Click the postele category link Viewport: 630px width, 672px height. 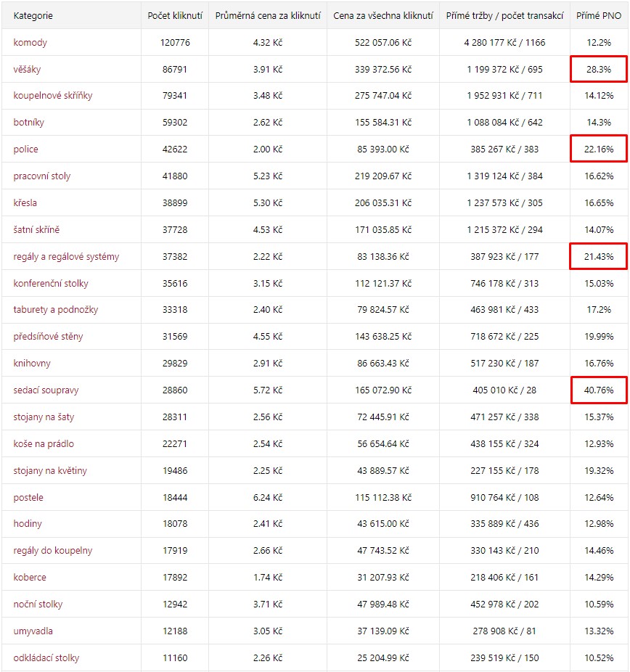28,498
